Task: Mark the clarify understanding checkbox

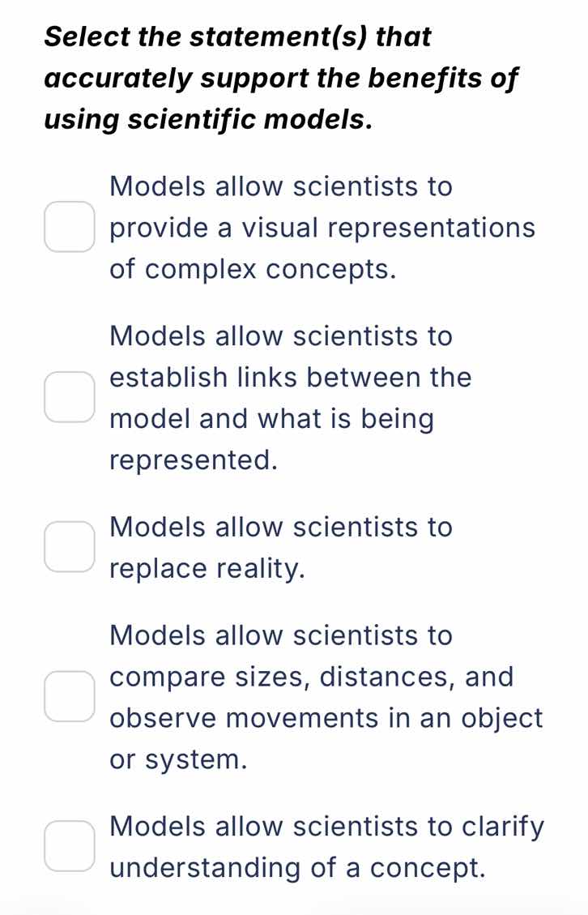Action: 70,846
